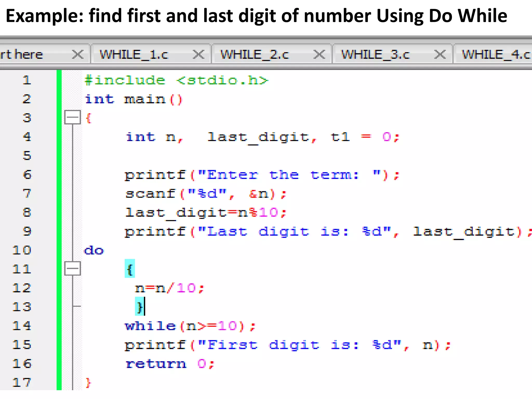The width and height of the screenshot is (532, 399).
Task: Click line number 4 in the gutter
Action: click(27, 137)
